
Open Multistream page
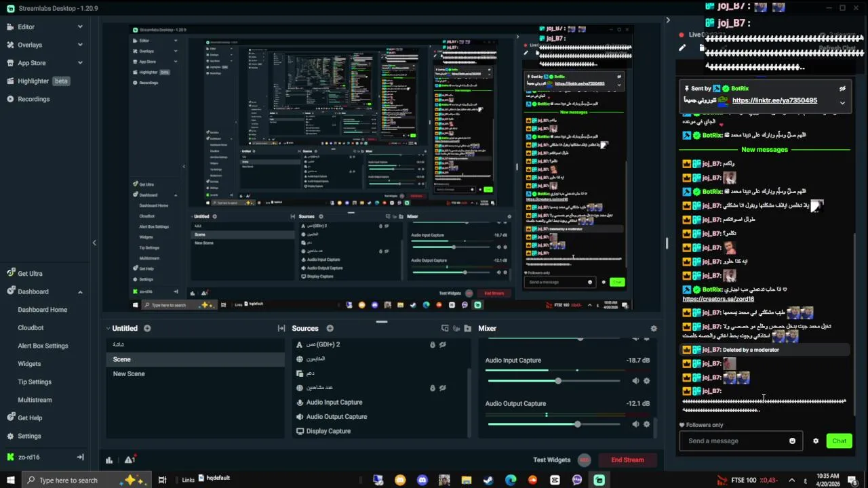(x=35, y=400)
